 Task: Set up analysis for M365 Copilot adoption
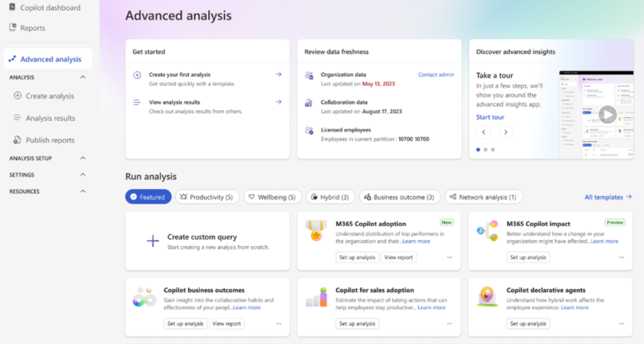[x=357, y=258]
